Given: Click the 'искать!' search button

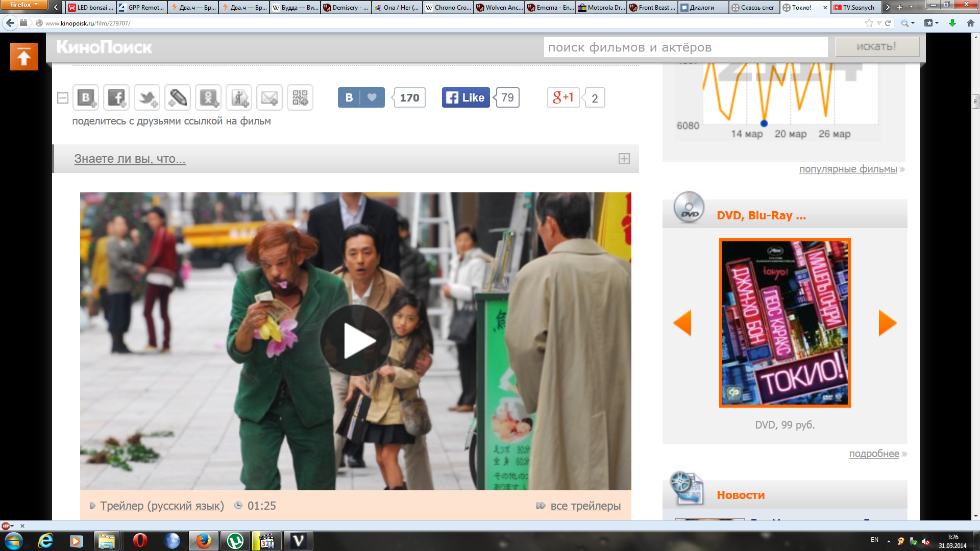Looking at the screenshot, I should tap(876, 46).
